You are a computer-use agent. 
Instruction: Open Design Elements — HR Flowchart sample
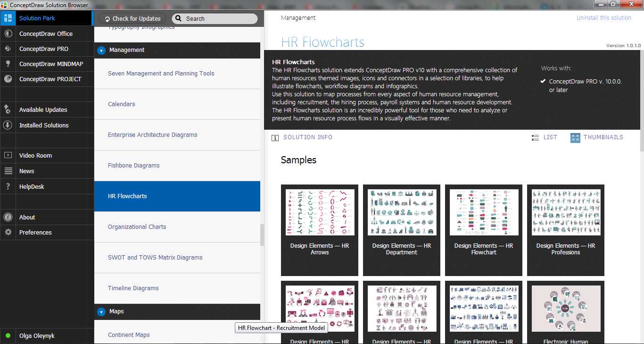[484, 230]
